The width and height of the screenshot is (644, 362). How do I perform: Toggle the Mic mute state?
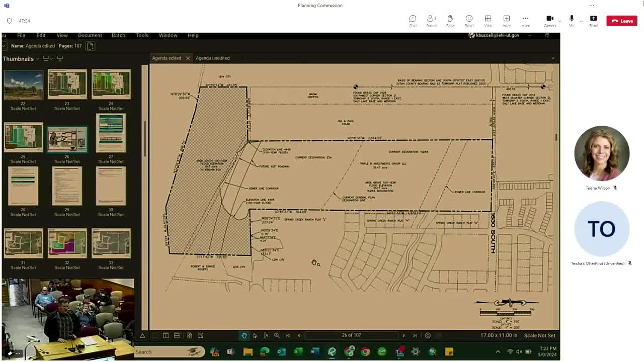[x=572, y=21]
